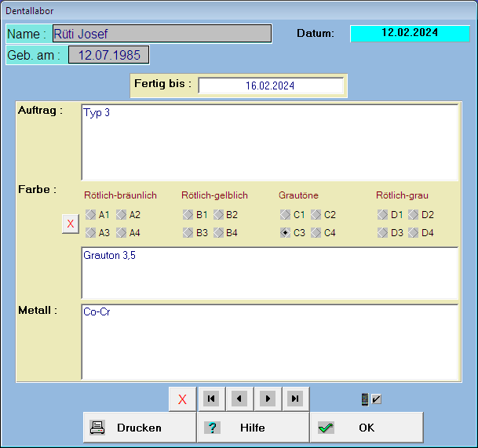Open Hilfe help
Screen dimensions: 478x448
pos(252,428)
